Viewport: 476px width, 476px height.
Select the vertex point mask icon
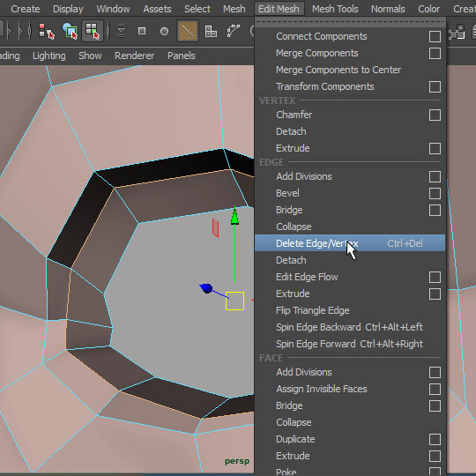pyautogui.click(x=164, y=31)
